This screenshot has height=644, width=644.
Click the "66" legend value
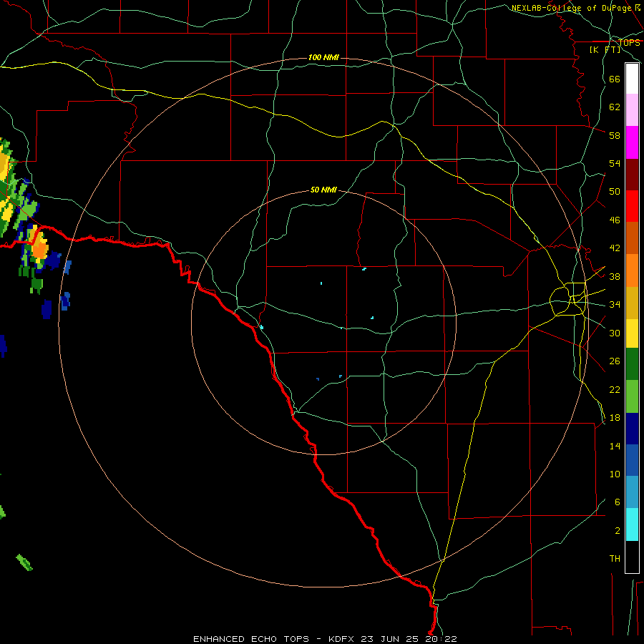coord(615,79)
